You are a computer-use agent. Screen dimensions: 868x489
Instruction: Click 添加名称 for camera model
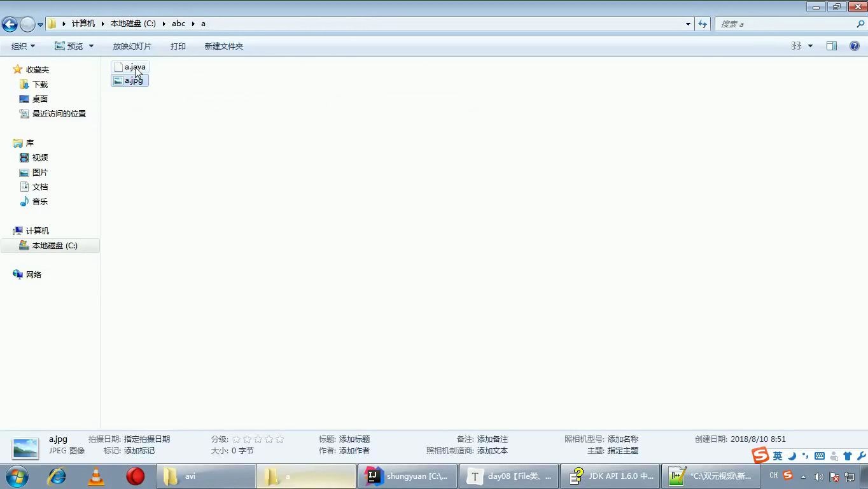click(x=623, y=439)
